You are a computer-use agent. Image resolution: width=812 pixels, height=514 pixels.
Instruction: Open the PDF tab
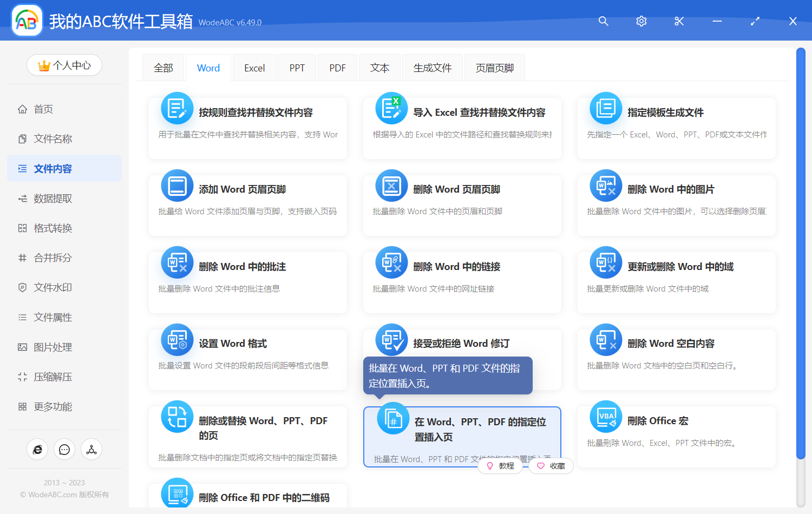pos(337,68)
